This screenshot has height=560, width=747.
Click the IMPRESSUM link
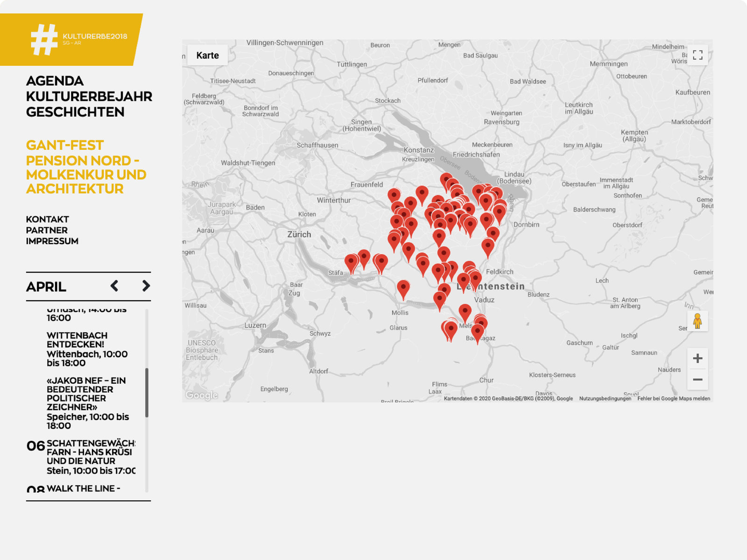tap(53, 241)
